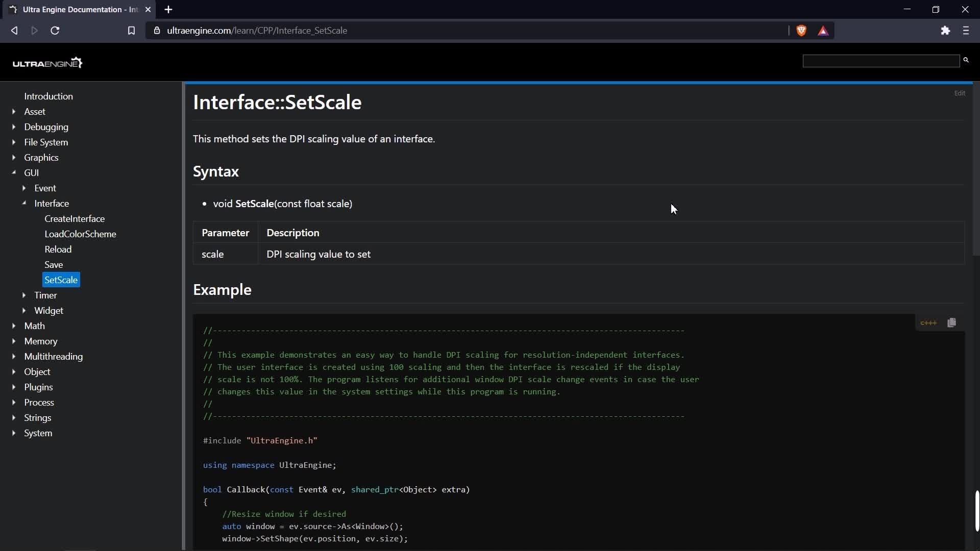Open a new browser tab
The height and width of the screenshot is (551, 980).
(x=168, y=10)
